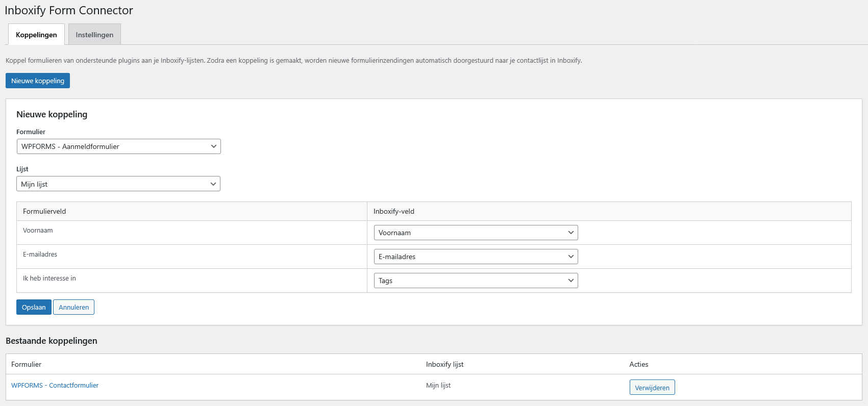Click the Acties column header
This screenshot has width=868, height=406.
coord(638,364)
